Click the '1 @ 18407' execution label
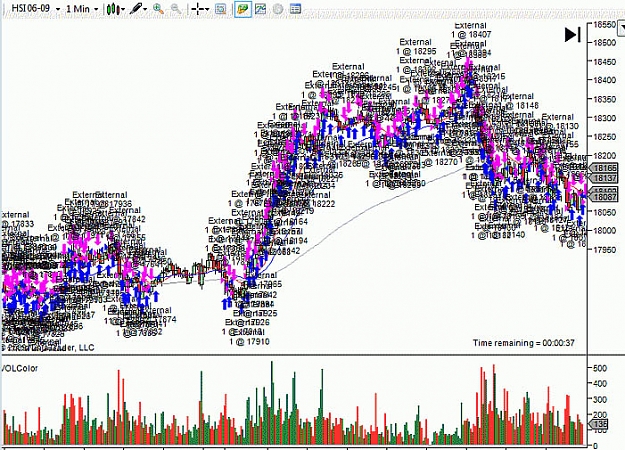Viewport: 625px width, 450px height. [471, 35]
